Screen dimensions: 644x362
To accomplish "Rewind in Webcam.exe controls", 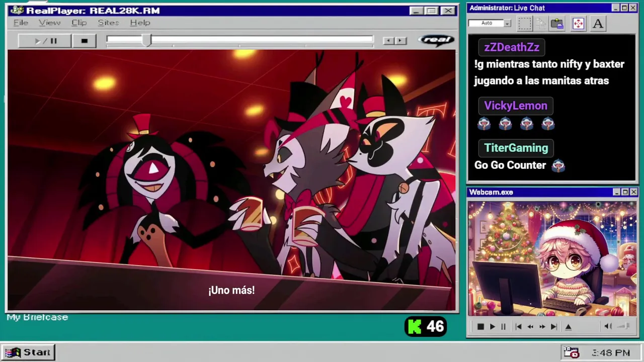I will [530, 327].
